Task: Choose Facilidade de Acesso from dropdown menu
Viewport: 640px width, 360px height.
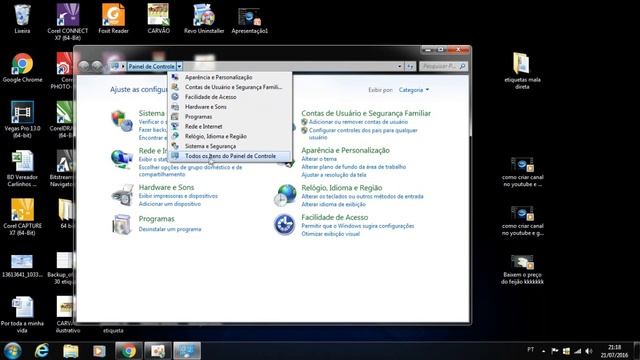Action: [x=230, y=97]
